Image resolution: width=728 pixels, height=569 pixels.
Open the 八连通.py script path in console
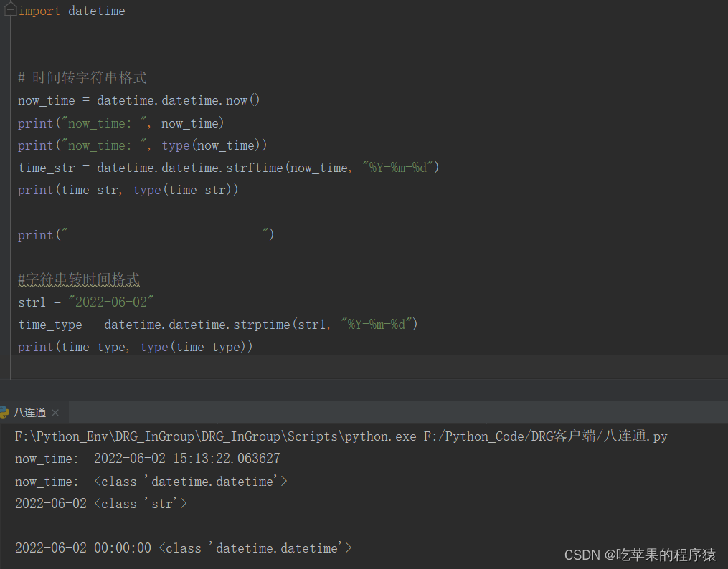click(556, 436)
